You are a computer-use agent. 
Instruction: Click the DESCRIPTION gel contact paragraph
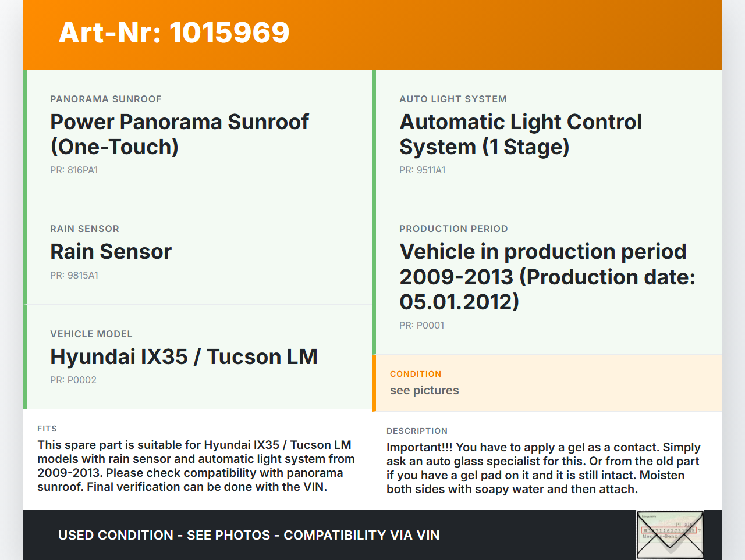544,468
